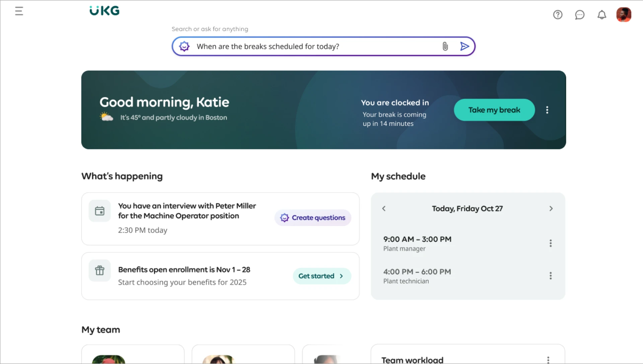Open Team workload options menu
This screenshot has height=364, width=643.
[548, 360]
